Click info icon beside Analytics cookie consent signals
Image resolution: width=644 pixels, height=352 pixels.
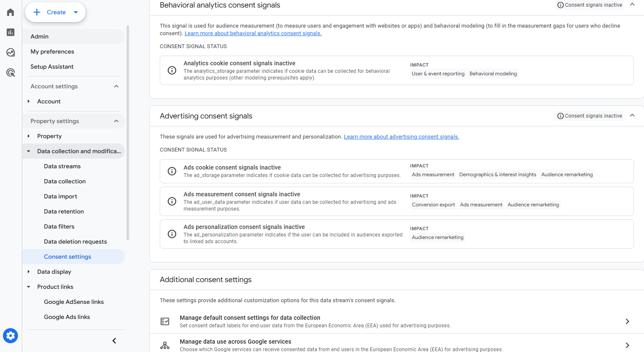point(172,70)
